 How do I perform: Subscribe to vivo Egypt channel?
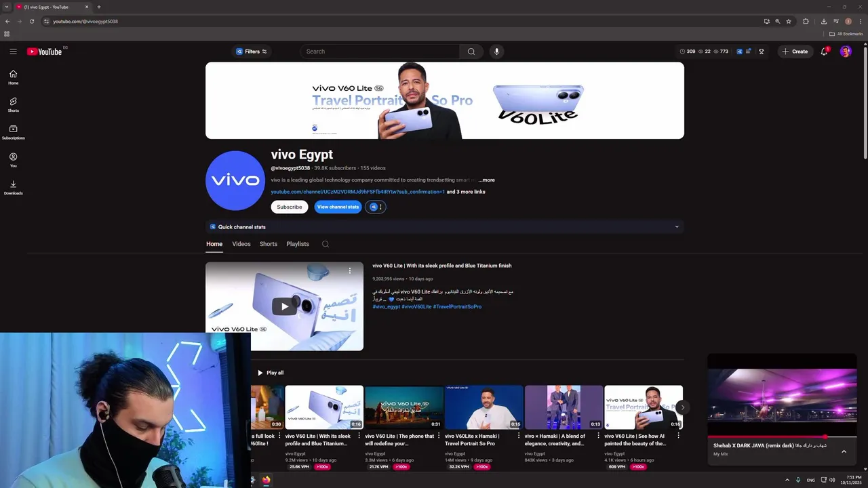pos(290,207)
